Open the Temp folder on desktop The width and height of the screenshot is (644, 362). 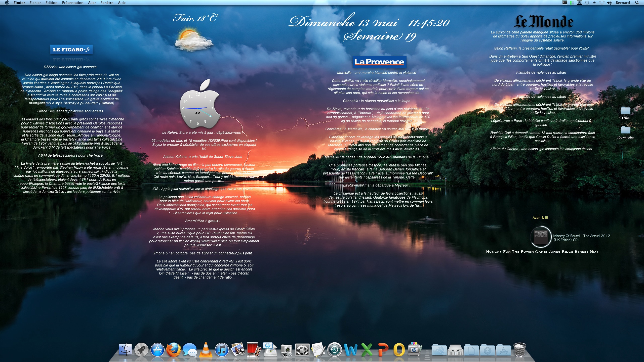click(x=625, y=113)
